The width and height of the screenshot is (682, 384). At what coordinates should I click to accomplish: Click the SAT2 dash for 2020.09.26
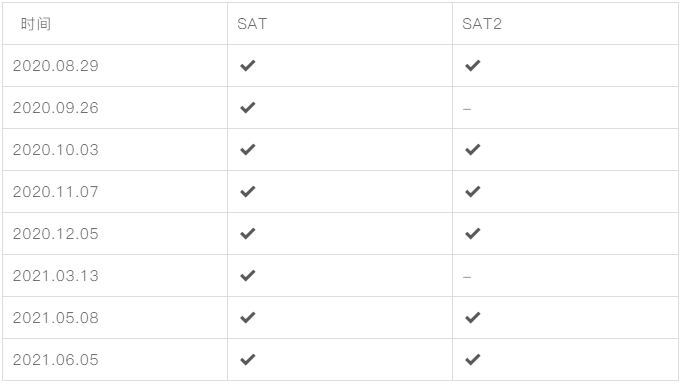(x=467, y=109)
